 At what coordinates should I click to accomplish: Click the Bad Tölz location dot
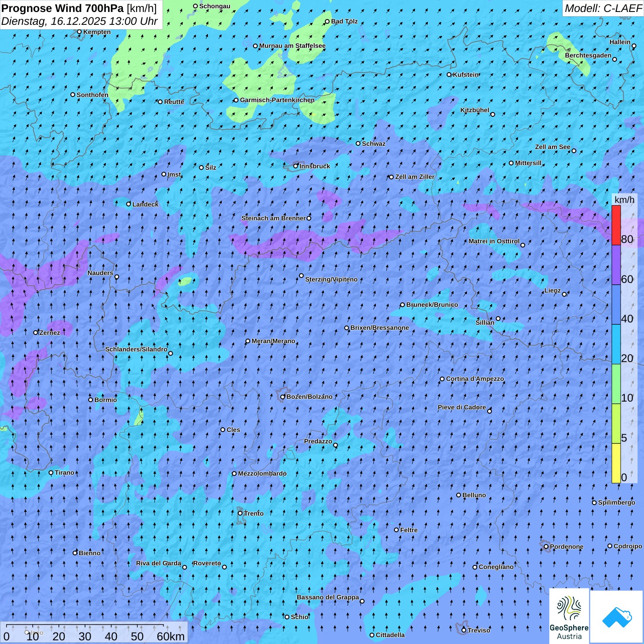click(328, 22)
